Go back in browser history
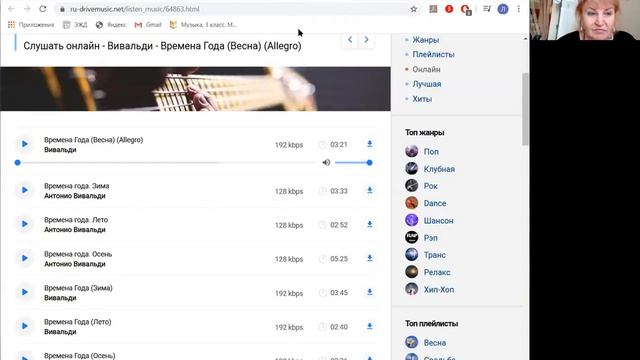The height and width of the screenshot is (360, 640). 11,9
